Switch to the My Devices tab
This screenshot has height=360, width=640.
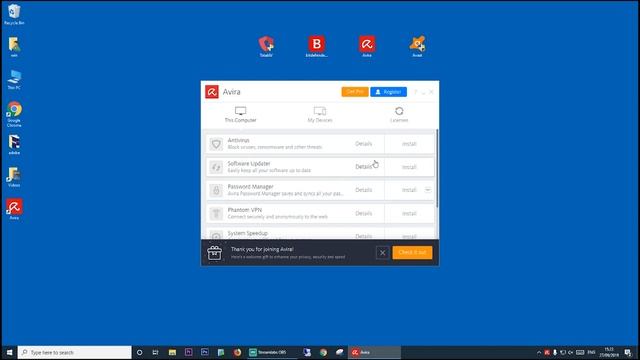(x=320, y=115)
